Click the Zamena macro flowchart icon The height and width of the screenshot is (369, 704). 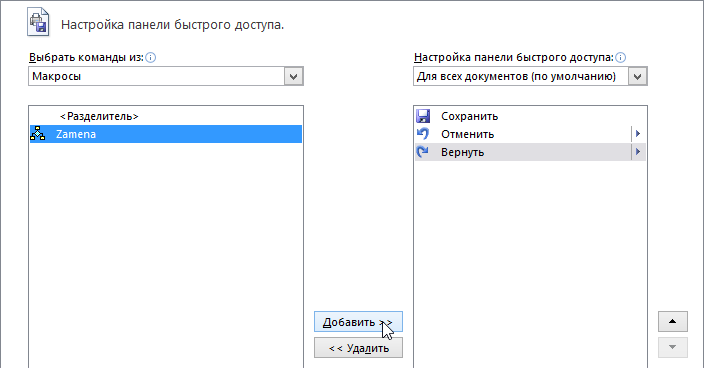pos(38,134)
